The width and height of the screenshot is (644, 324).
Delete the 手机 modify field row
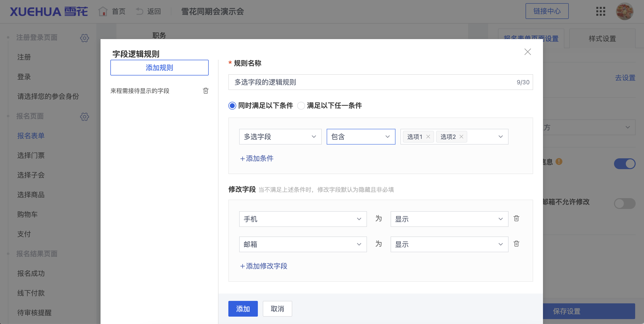[516, 219]
